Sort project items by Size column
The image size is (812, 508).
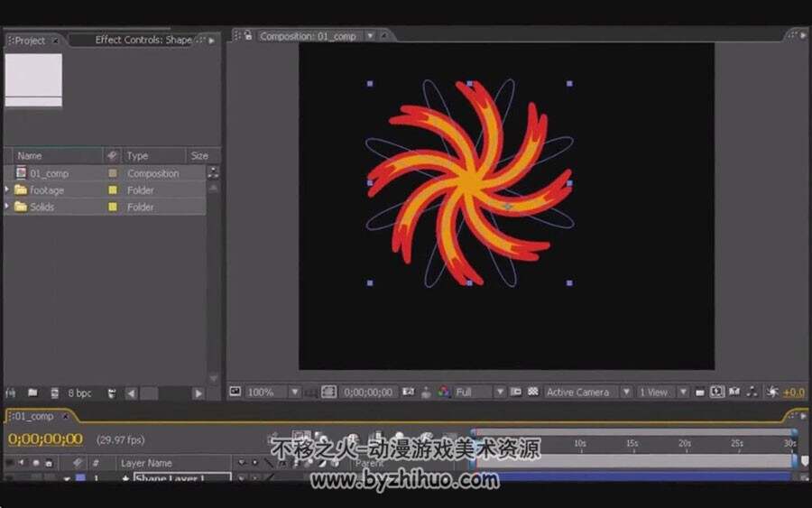[x=202, y=155]
